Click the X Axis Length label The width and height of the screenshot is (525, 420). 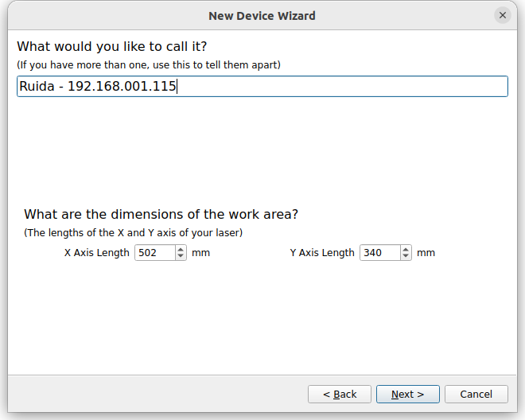[x=96, y=253]
